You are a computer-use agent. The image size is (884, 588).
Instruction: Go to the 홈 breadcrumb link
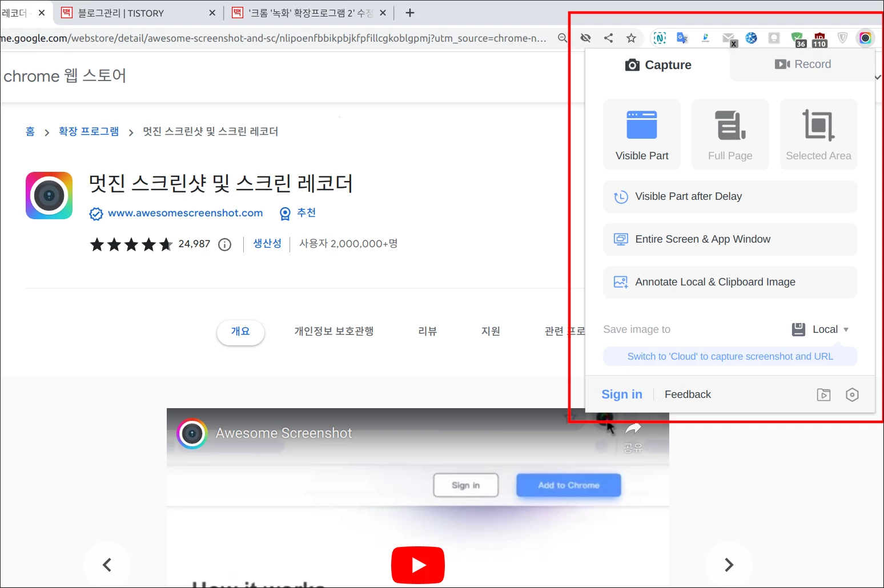[x=30, y=131]
